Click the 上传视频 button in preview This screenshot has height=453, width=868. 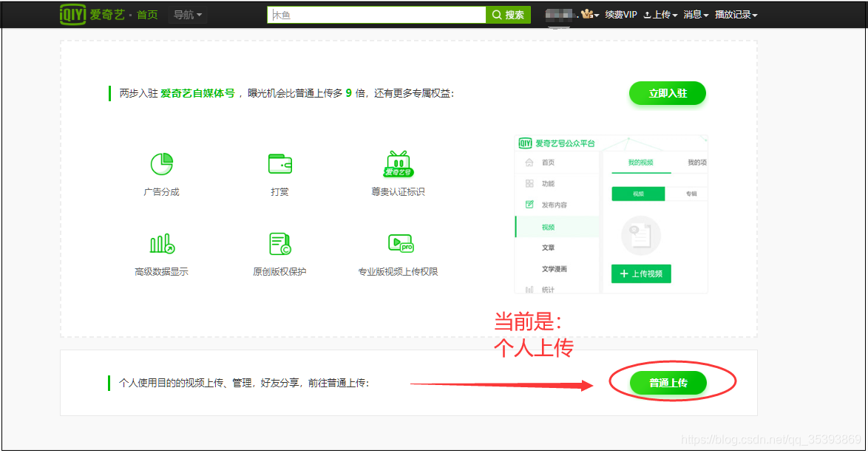tap(641, 273)
